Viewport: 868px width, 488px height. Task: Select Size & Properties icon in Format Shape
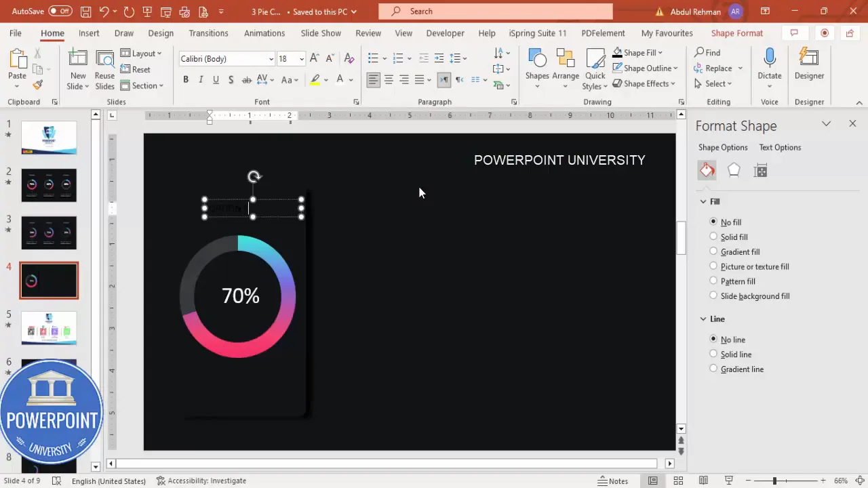tap(761, 171)
